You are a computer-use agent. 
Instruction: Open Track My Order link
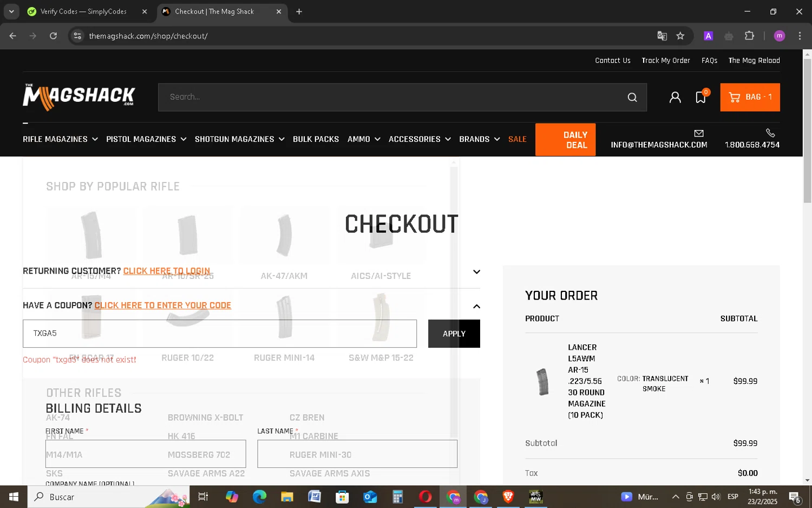click(665, 60)
